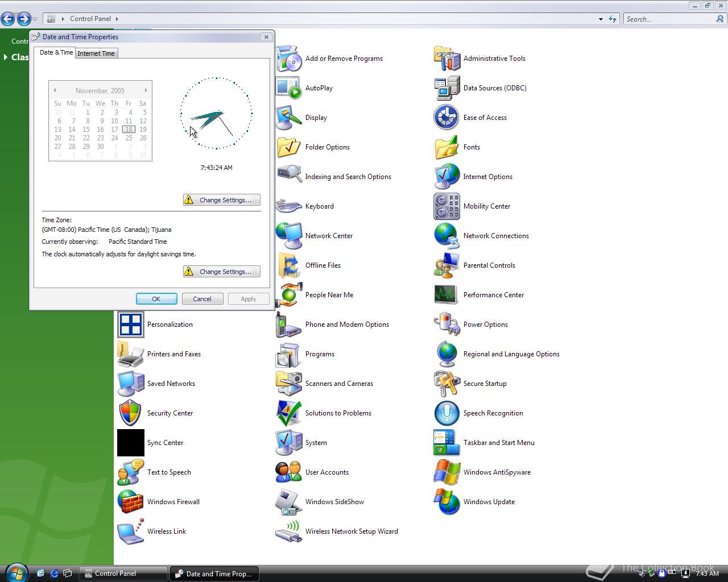Open the Windows Update icon
The height and width of the screenshot is (582, 728).
(x=447, y=501)
